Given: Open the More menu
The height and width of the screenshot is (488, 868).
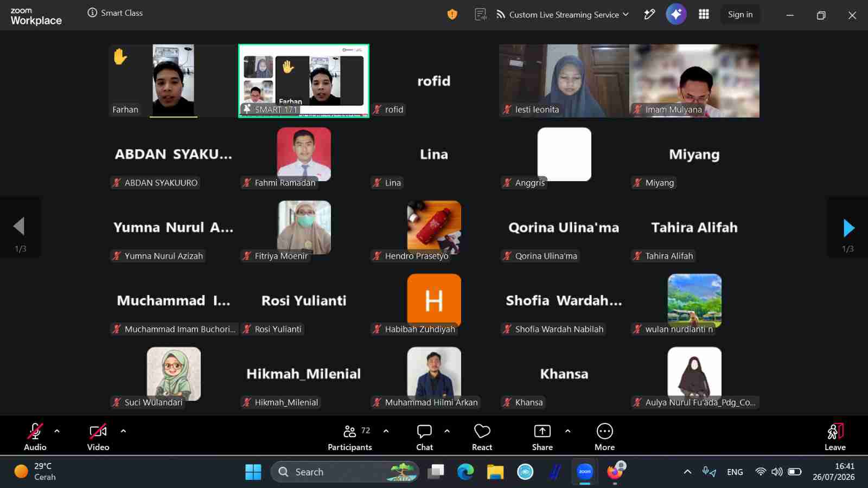Looking at the screenshot, I should click(604, 436).
